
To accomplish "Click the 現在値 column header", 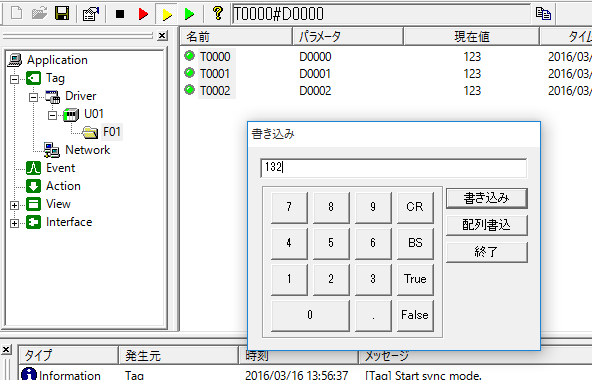I will pos(471,37).
